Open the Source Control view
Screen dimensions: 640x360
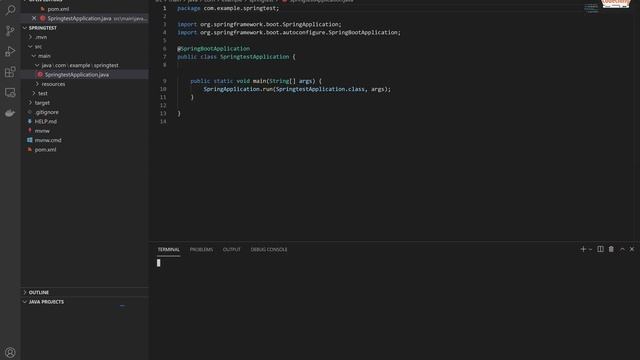coord(10,31)
